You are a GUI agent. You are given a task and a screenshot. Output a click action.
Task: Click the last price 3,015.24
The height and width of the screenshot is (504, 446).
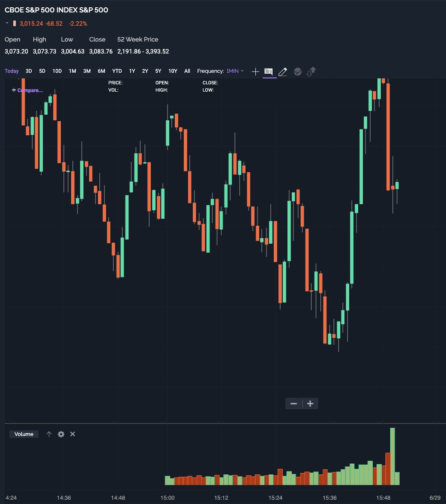[31, 24]
